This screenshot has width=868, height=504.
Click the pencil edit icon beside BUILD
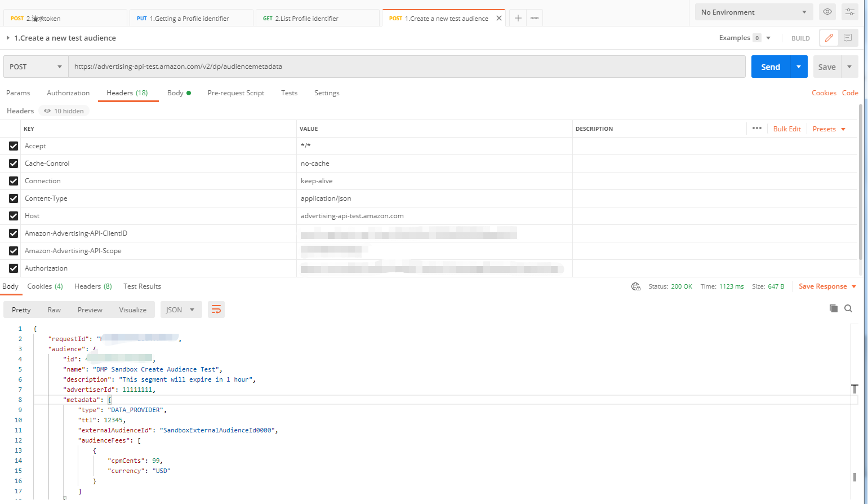pyautogui.click(x=828, y=37)
